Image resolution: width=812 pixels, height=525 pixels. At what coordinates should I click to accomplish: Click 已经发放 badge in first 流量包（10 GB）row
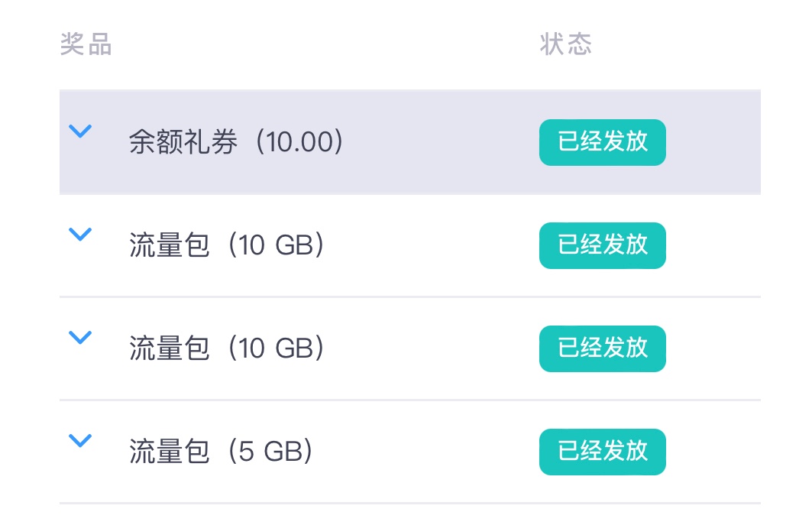point(602,245)
